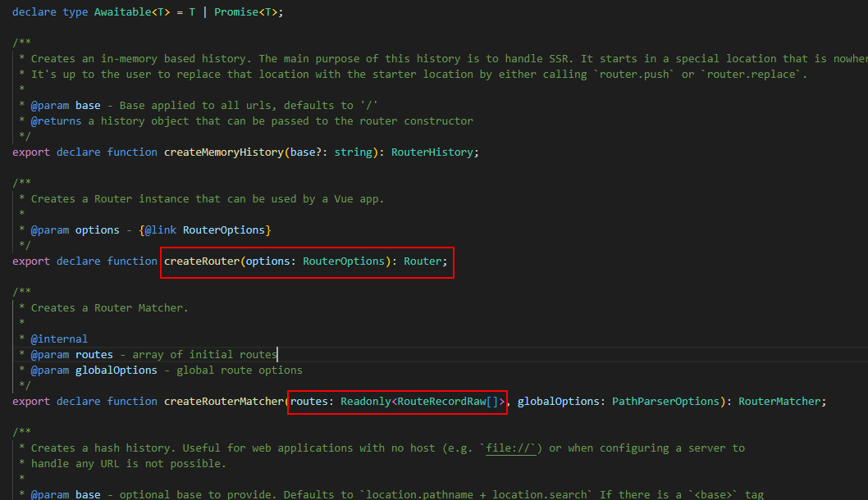The image size is (868, 500).
Task: Click the Readonly utility type
Action: (x=365, y=402)
